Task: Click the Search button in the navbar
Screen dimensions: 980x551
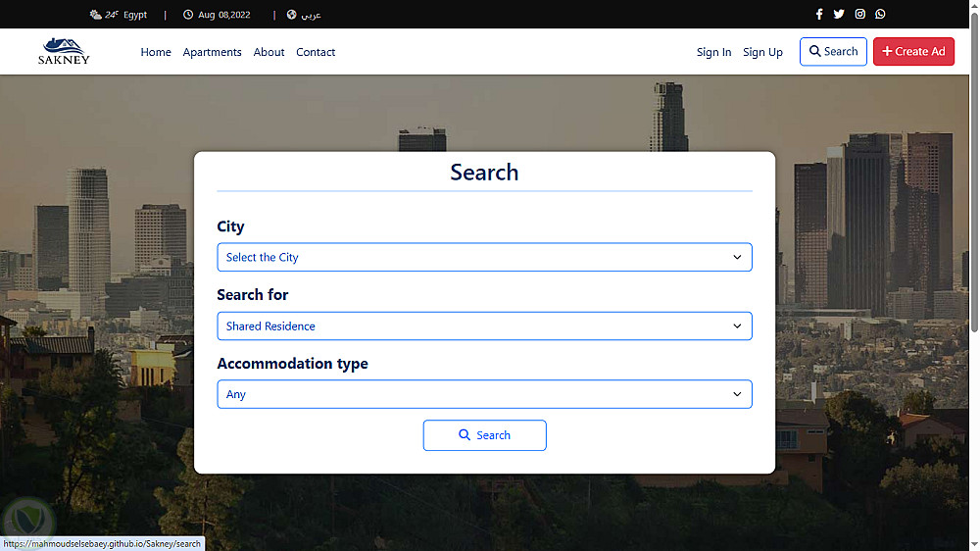Action: pos(833,51)
